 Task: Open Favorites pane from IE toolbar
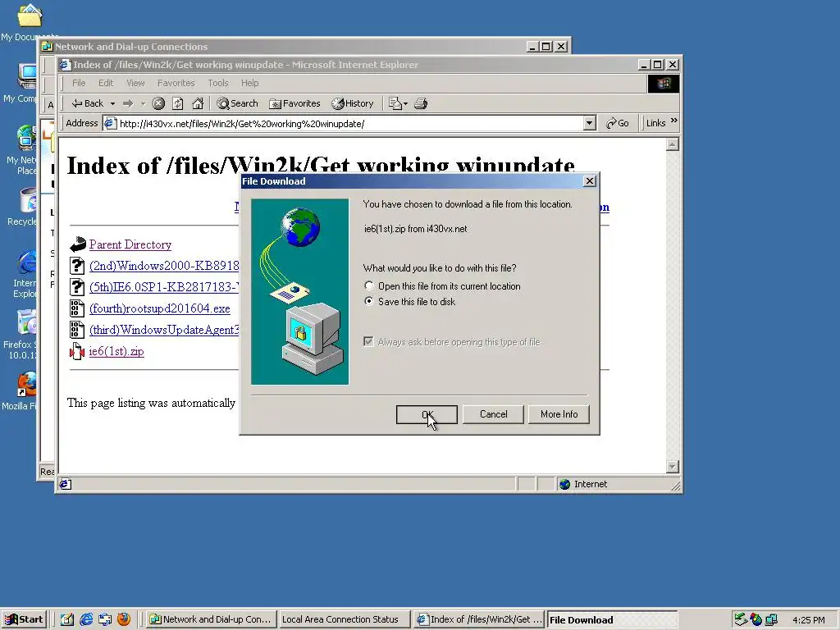pyautogui.click(x=294, y=103)
